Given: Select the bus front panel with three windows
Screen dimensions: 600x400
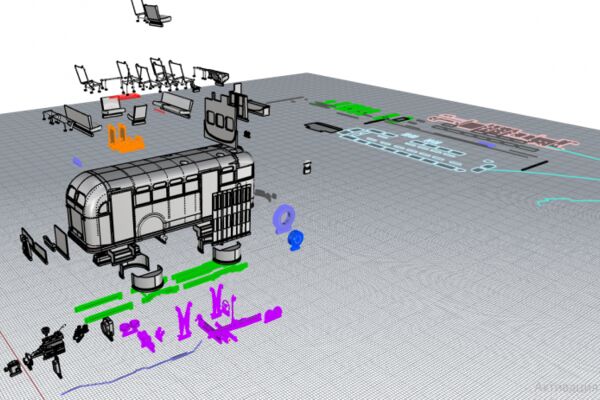Looking at the screenshot, I should click(219, 119).
